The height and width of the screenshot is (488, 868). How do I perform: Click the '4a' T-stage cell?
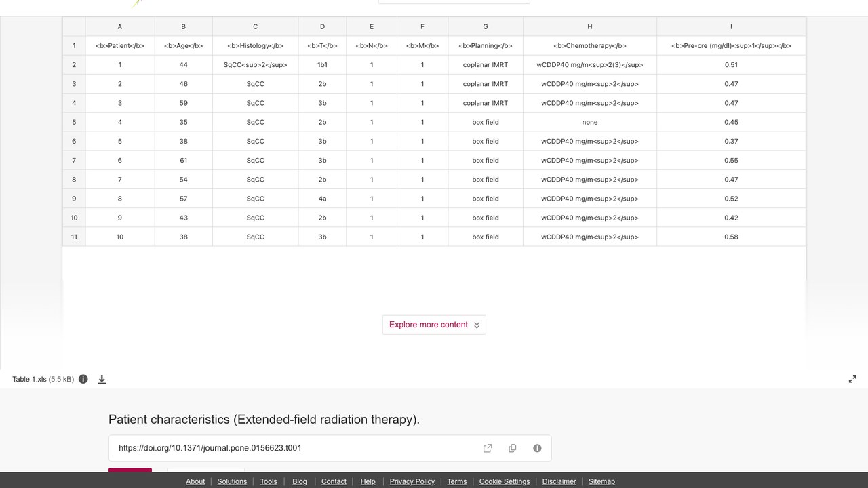(x=322, y=199)
